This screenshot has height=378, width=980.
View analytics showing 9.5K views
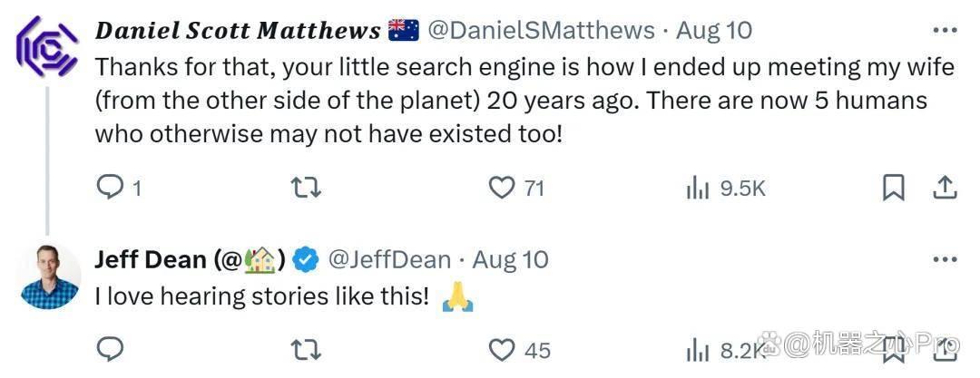tap(725, 188)
